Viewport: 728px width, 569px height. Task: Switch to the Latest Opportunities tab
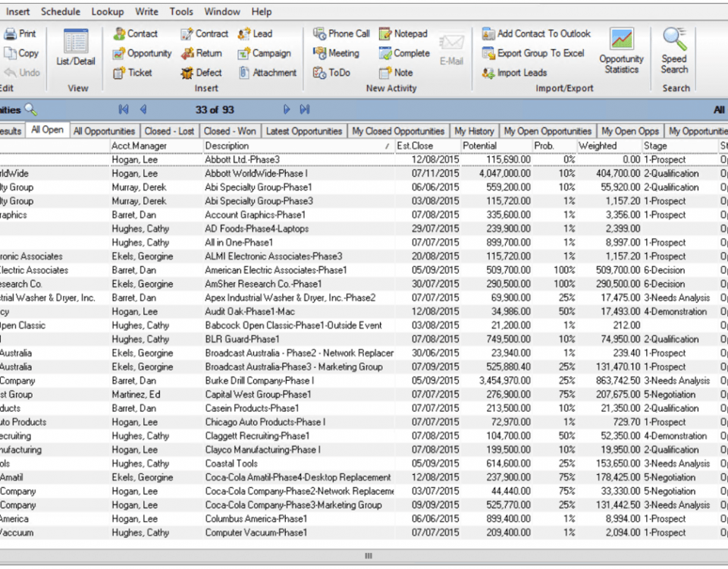click(304, 131)
